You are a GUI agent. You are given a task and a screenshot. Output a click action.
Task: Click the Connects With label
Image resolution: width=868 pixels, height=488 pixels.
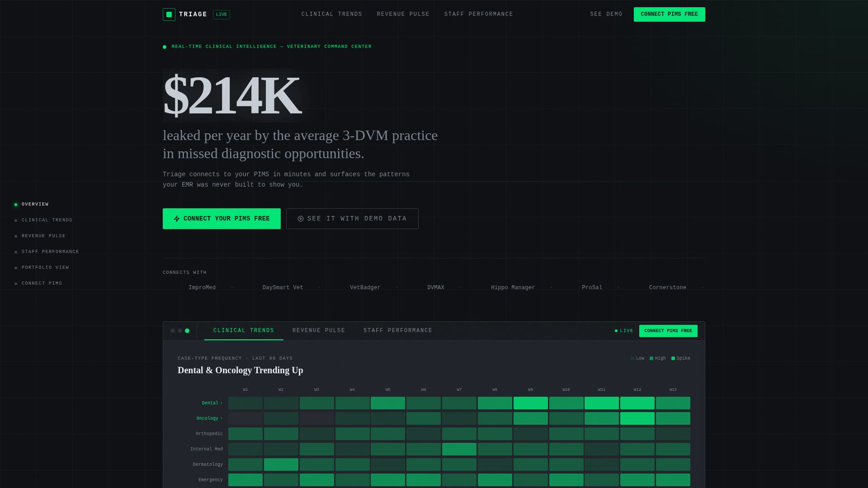tap(184, 272)
